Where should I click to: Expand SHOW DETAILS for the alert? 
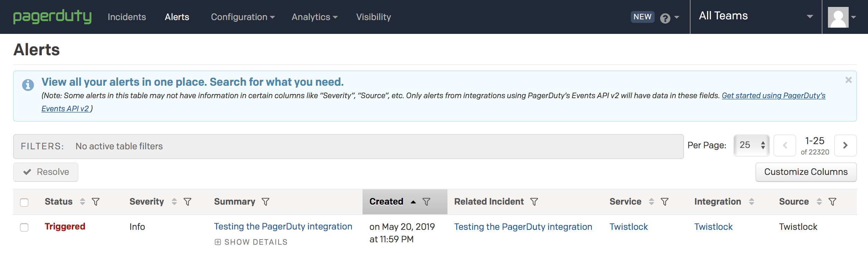pos(251,242)
